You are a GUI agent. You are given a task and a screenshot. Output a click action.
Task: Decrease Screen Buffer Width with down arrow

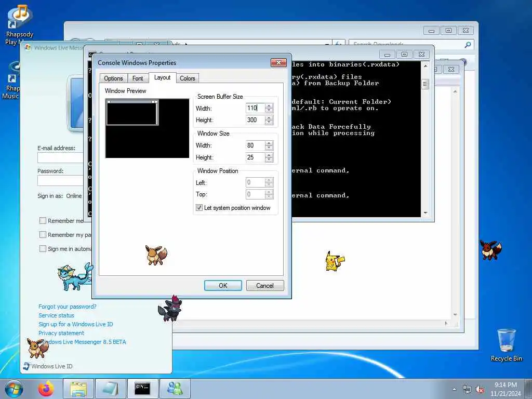coord(269,111)
